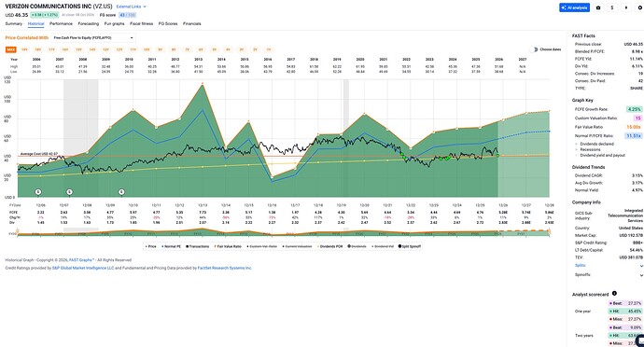Open the settings gear icon
Image resolution: width=644 pixels, height=347 pixels.
pyautogui.click(x=640, y=7)
